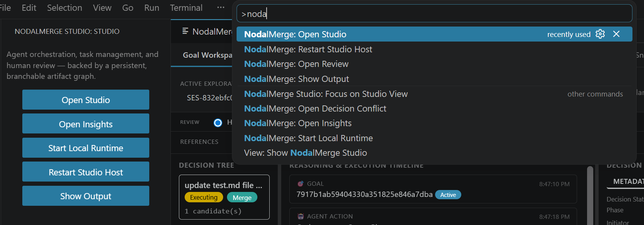Click the 8:47:18 PM timestamp
Viewport: 644px width, 225px height.
pyautogui.click(x=554, y=217)
